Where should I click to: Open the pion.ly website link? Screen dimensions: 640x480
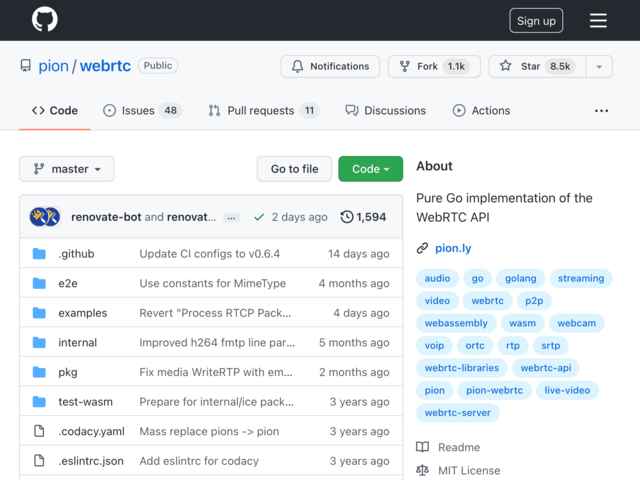coord(453,248)
